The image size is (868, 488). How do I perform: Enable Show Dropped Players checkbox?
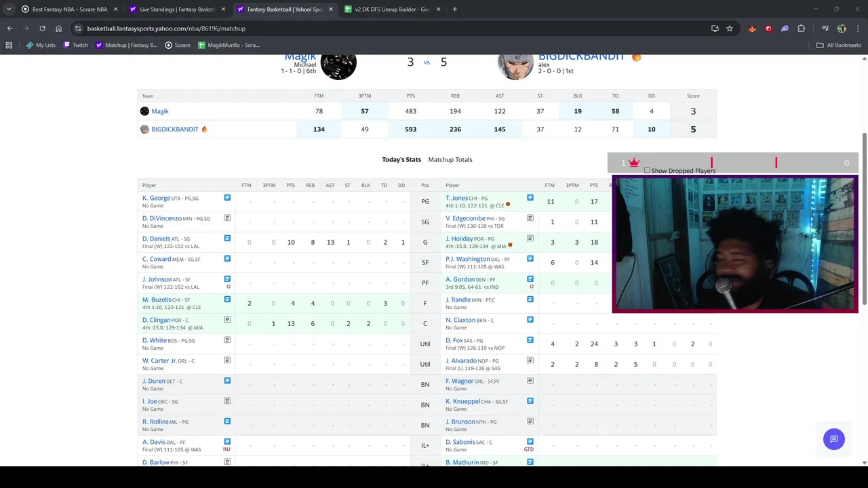(x=647, y=171)
